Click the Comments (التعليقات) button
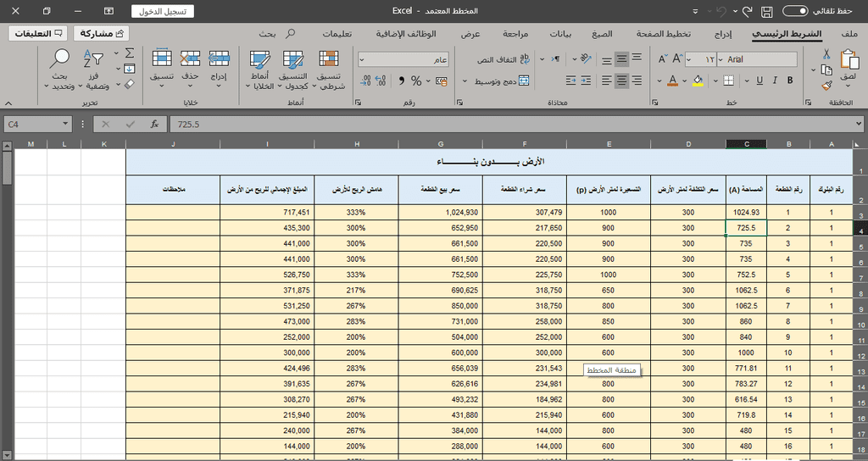Viewport: 868px width, 461px height. [x=37, y=34]
